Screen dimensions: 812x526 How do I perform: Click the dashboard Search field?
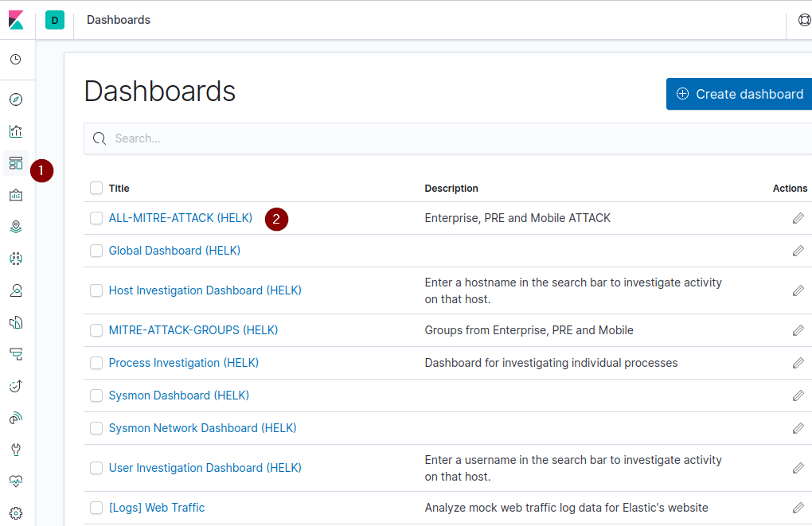tap(448, 138)
